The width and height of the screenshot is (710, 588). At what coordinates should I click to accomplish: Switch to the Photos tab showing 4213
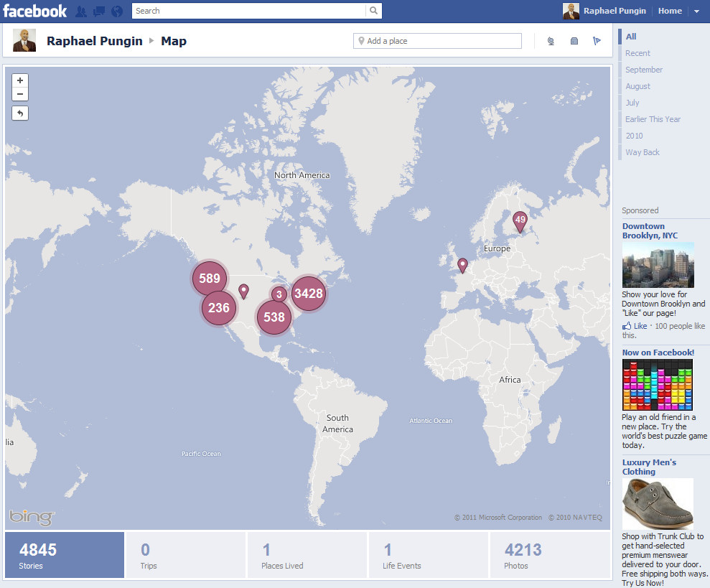549,555
